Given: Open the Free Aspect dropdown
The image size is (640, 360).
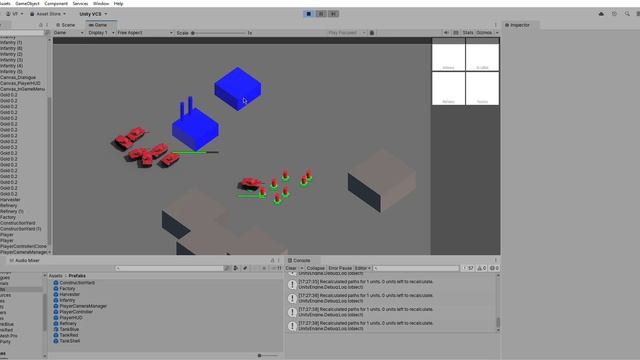Looking at the screenshot, I should [x=145, y=33].
